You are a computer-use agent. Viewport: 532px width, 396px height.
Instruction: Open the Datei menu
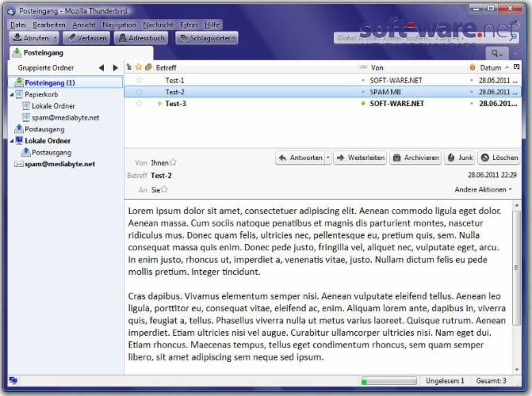tap(18, 25)
